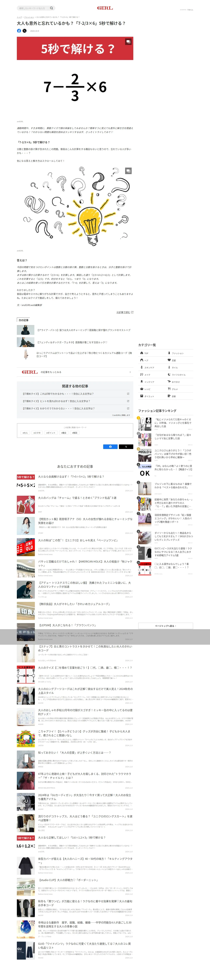Click the トップ breadcrumb link

(19, 17)
